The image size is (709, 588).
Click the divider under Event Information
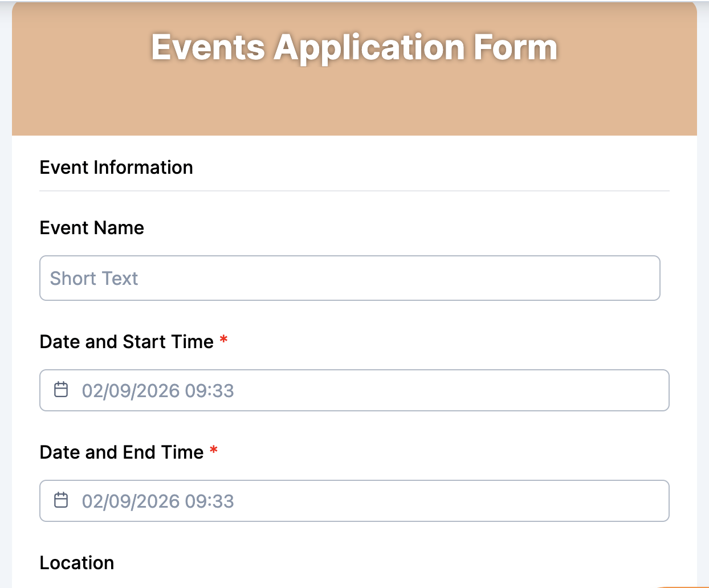click(353, 189)
